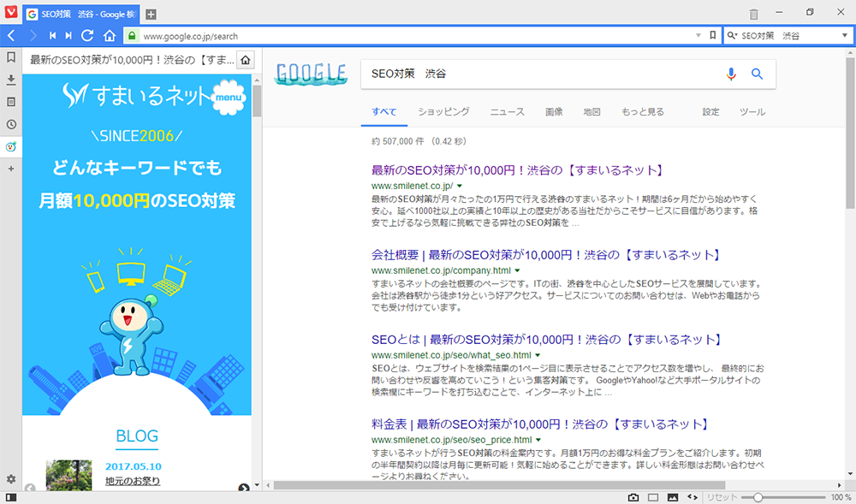Switch to the 画像 tab
This screenshot has height=504, width=856.
coord(554,112)
